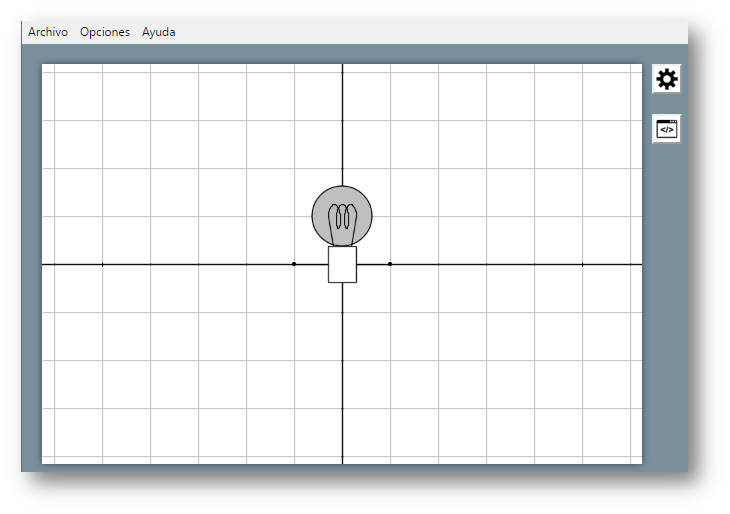
Task: Click the bulb's white base rectangle
Action: coord(343,264)
